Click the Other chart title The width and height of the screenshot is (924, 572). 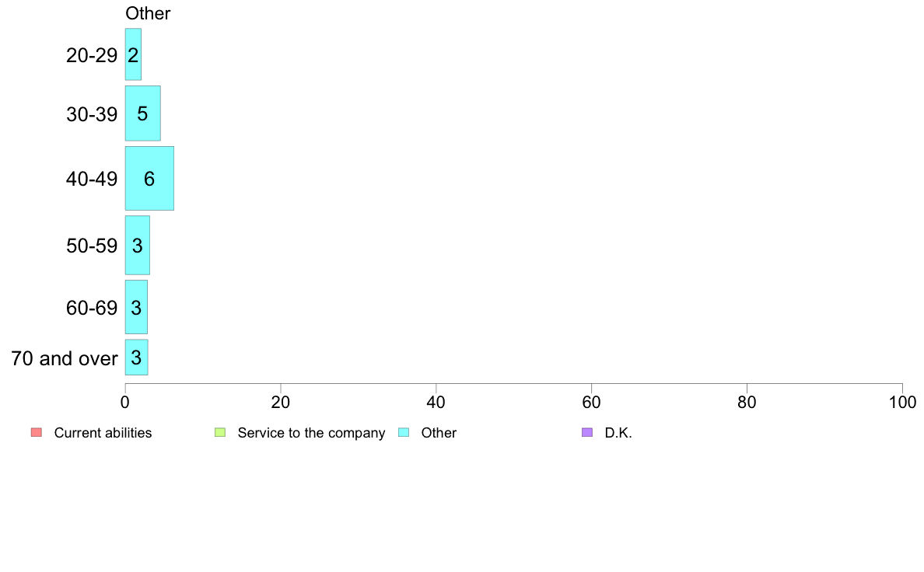pos(148,13)
